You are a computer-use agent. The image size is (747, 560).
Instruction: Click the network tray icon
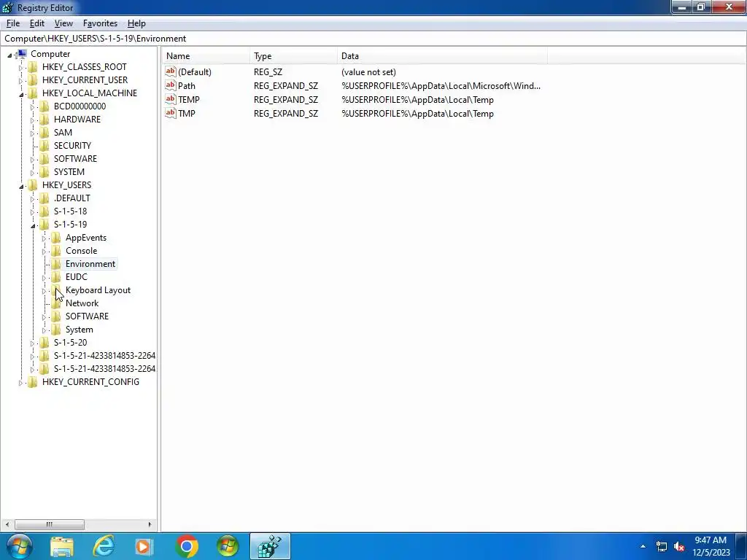662,546
